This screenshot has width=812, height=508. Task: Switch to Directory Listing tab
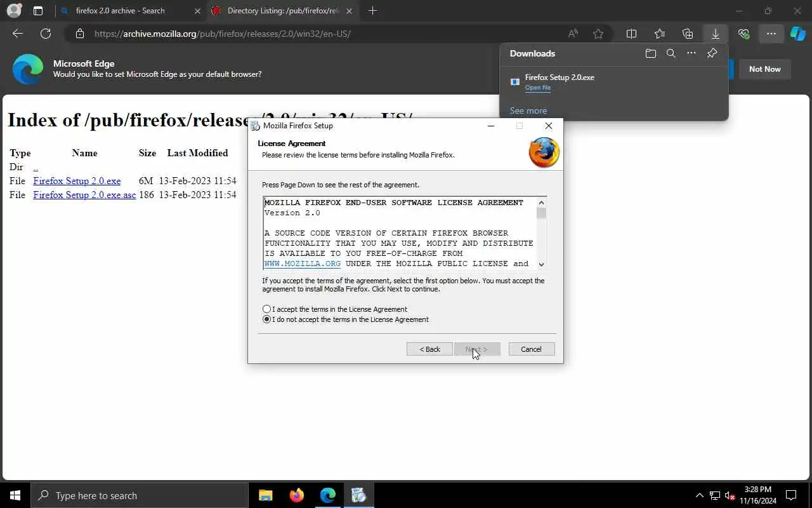[284, 11]
